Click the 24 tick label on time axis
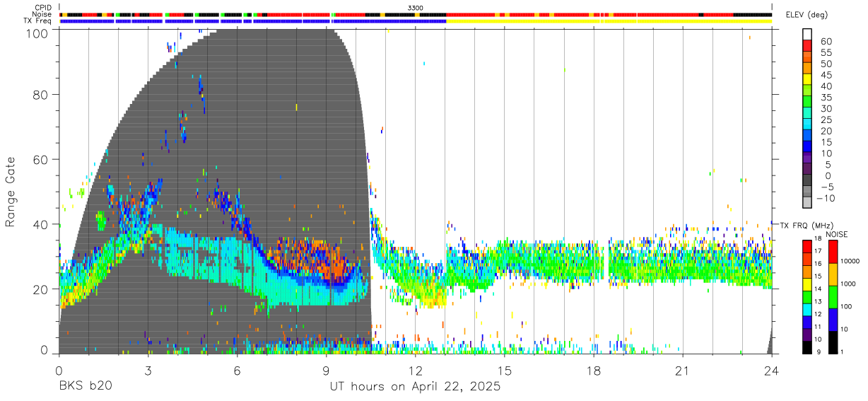The image size is (868, 401). 772,371
